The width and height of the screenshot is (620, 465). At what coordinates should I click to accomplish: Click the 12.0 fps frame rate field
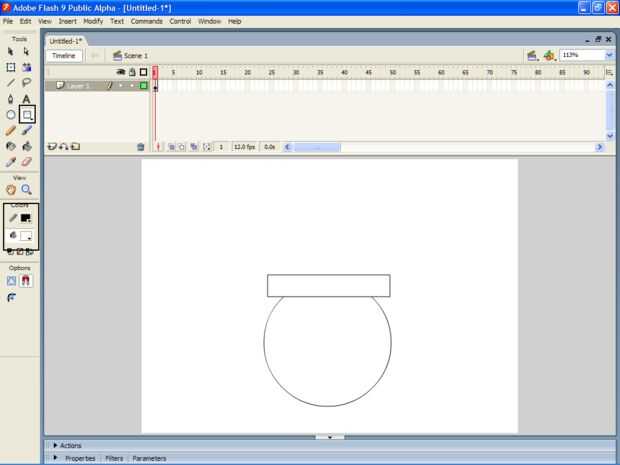(x=244, y=147)
